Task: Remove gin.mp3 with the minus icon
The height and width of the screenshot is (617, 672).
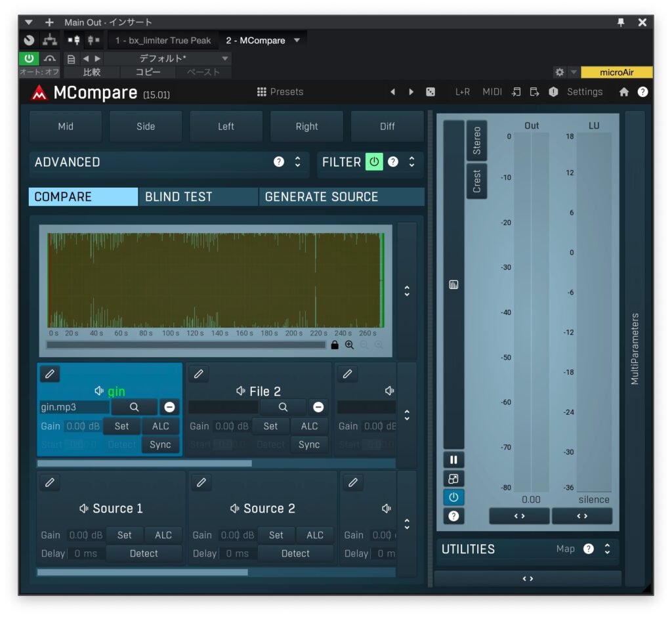Action: 169,407
